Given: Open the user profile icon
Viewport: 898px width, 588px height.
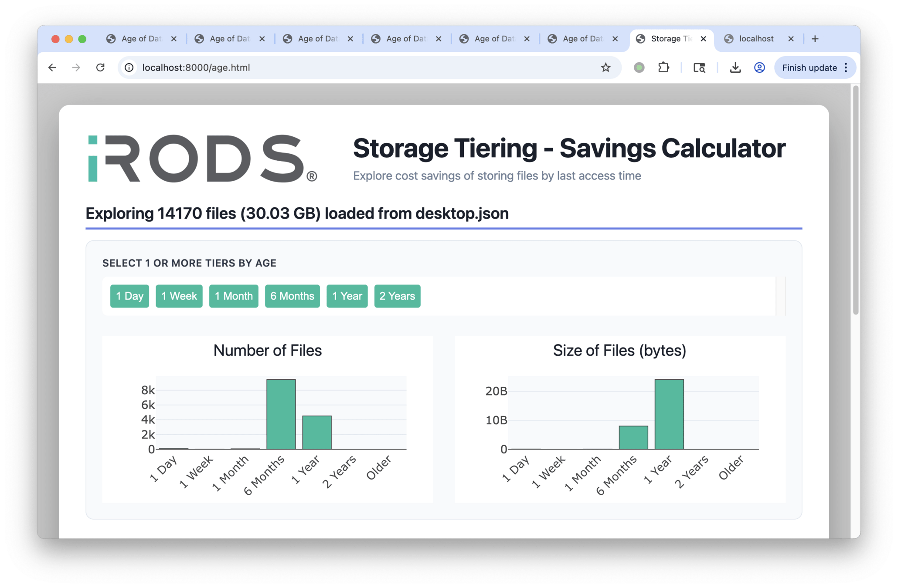Looking at the screenshot, I should tap(759, 68).
